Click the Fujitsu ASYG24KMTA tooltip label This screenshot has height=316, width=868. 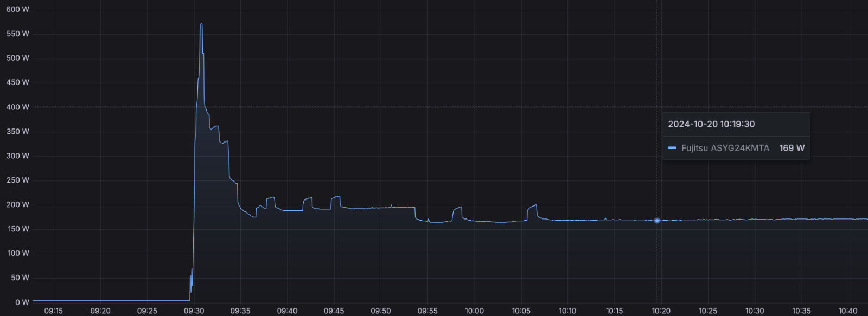(x=725, y=148)
